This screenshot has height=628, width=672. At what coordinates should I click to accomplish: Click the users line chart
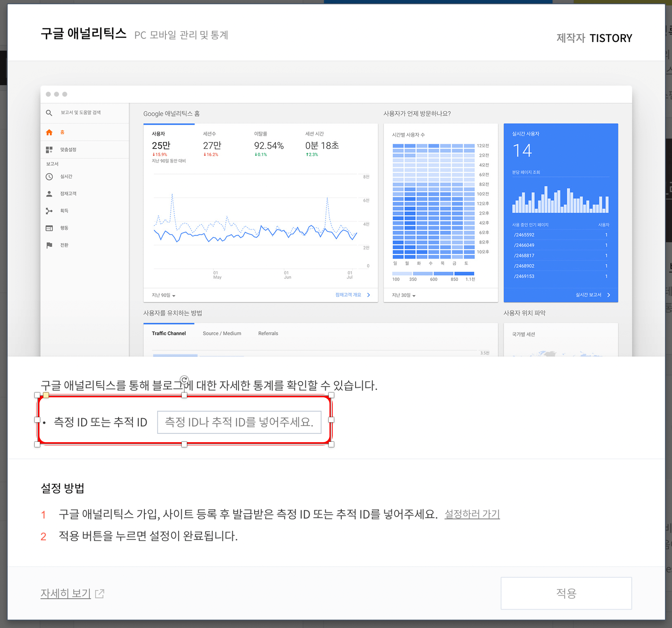point(256,222)
